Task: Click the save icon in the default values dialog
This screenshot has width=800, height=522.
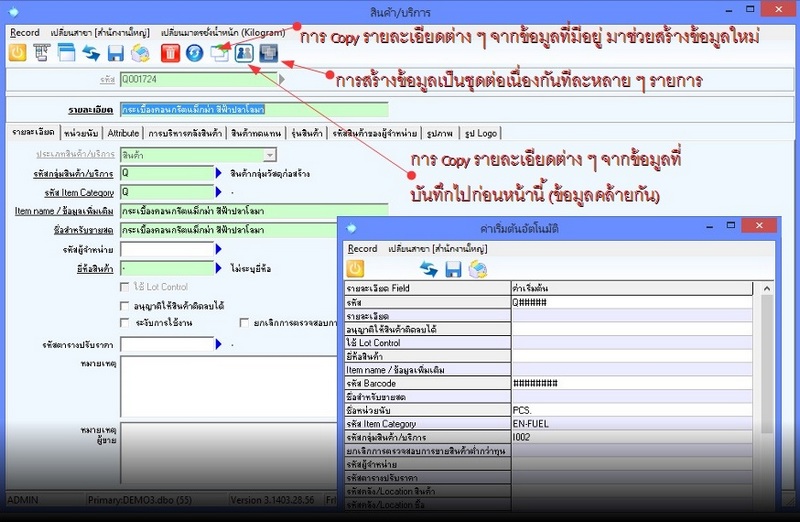Action: coord(454,269)
